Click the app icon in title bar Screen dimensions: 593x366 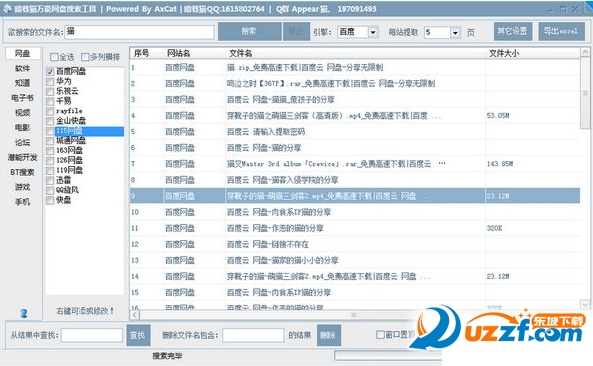7,9
